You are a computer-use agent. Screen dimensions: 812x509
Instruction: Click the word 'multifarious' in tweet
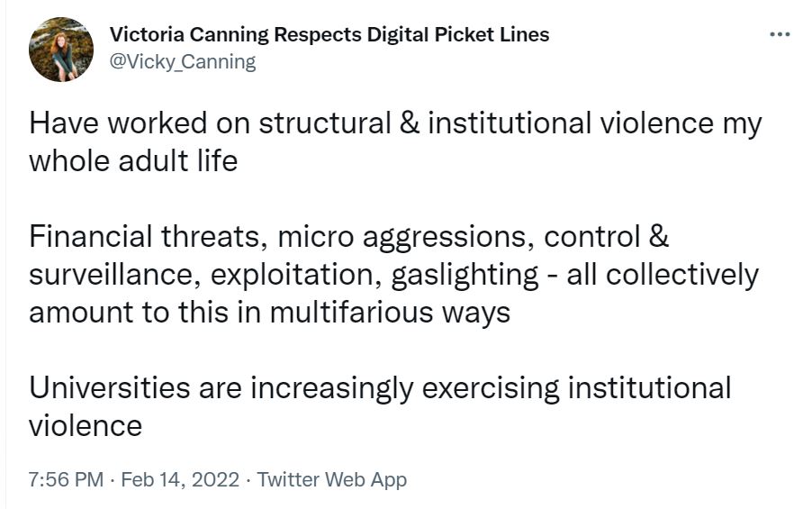[x=356, y=313]
